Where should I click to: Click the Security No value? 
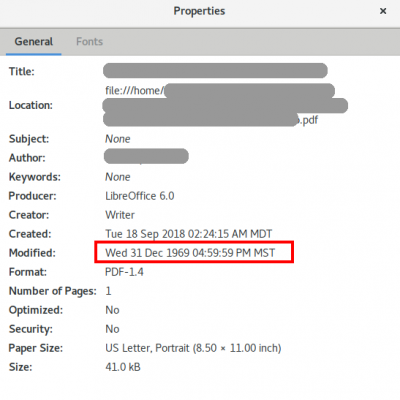point(112,329)
